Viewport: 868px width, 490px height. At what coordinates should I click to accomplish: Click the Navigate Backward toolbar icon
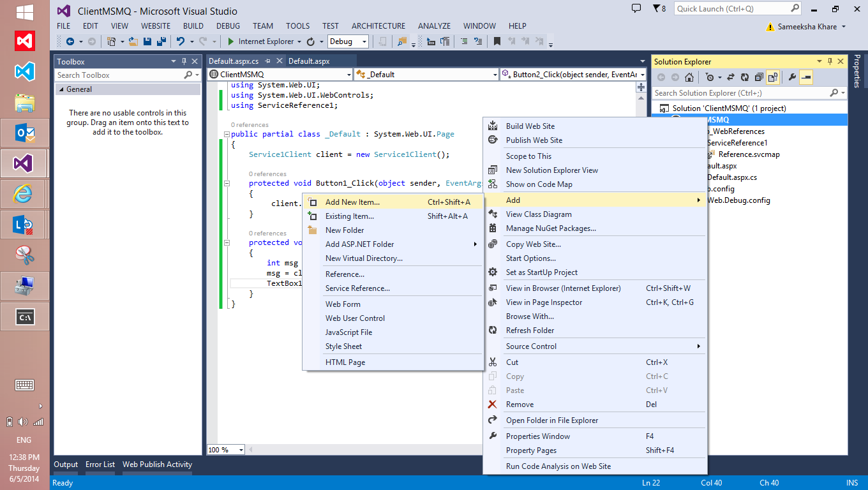[x=70, y=41]
